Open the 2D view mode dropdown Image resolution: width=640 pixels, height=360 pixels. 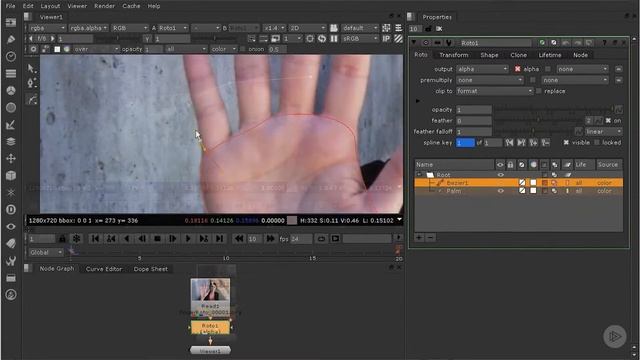point(307,28)
